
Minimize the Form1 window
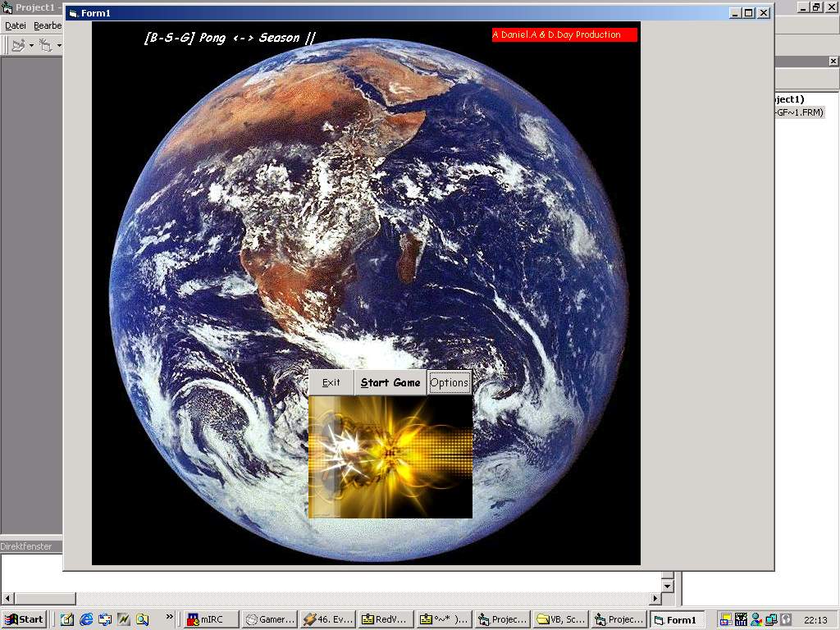(736, 13)
